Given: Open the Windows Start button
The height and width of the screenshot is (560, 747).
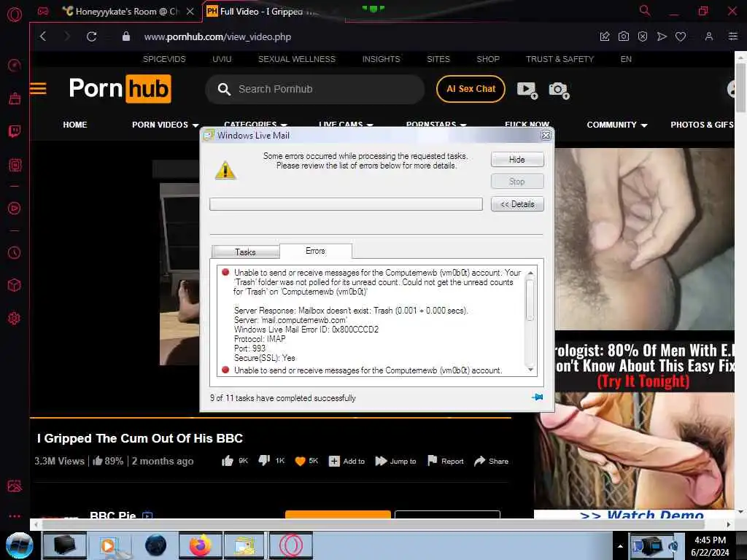Looking at the screenshot, I should [x=19, y=545].
